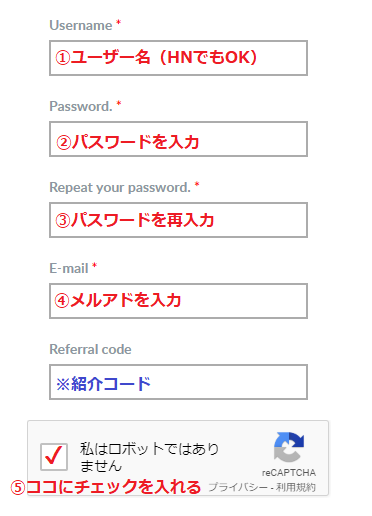The height and width of the screenshot is (516, 372).
Task: Click the Password label text
Action: [81, 106]
